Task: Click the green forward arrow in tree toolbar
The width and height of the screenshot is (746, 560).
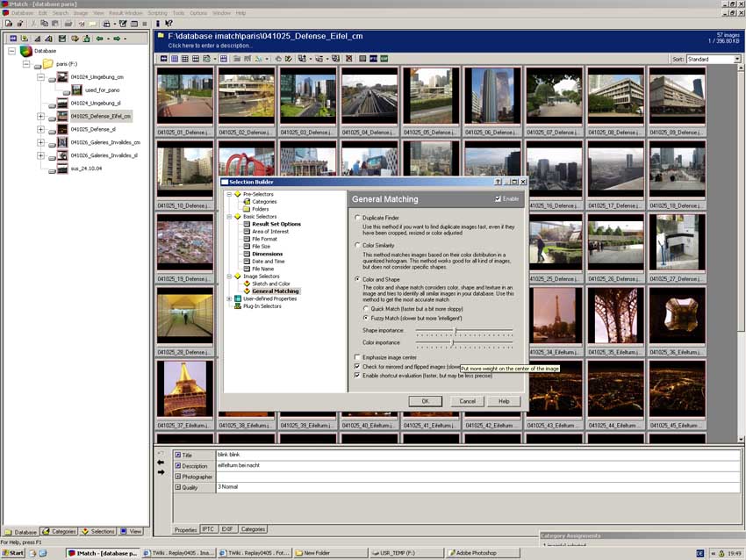Action: (x=117, y=39)
